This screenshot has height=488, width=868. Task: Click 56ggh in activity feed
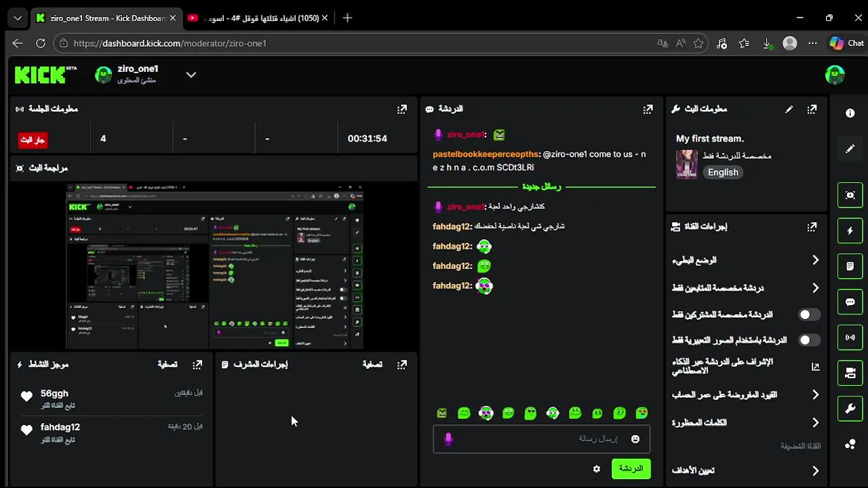click(x=54, y=393)
